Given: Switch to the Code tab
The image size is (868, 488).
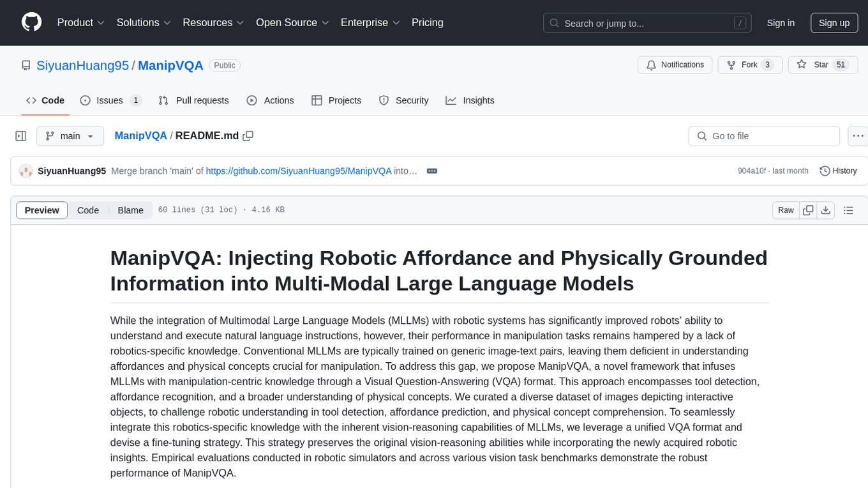Looking at the screenshot, I should point(45,100).
